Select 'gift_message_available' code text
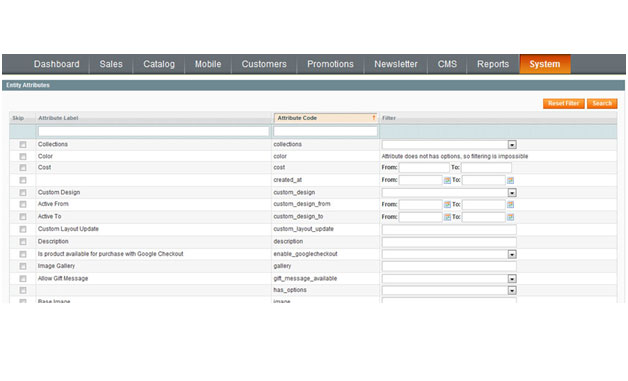Screen dimensions: 628x381 (x=305, y=278)
